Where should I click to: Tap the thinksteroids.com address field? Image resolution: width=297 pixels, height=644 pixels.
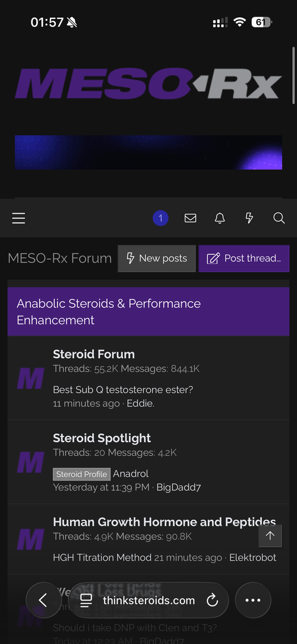point(148,601)
